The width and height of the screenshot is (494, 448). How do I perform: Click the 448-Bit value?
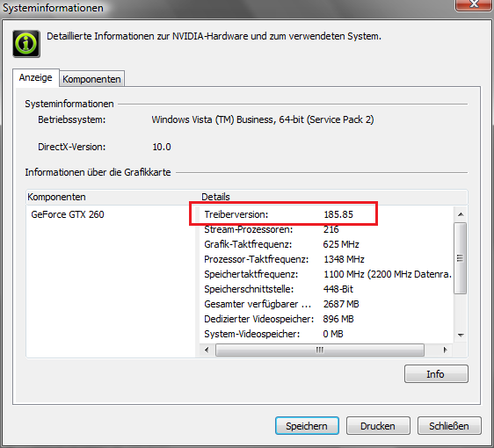click(338, 289)
